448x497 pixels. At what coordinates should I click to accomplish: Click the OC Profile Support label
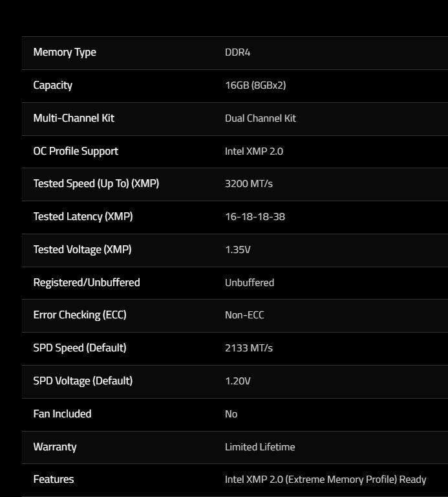[76, 151]
